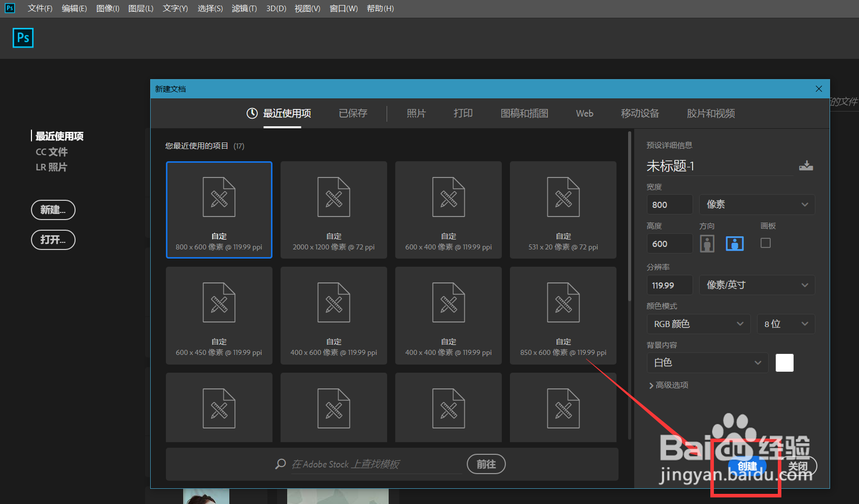Open the 图层(L) menu
Screen dimensions: 859x504
[x=141, y=9]
